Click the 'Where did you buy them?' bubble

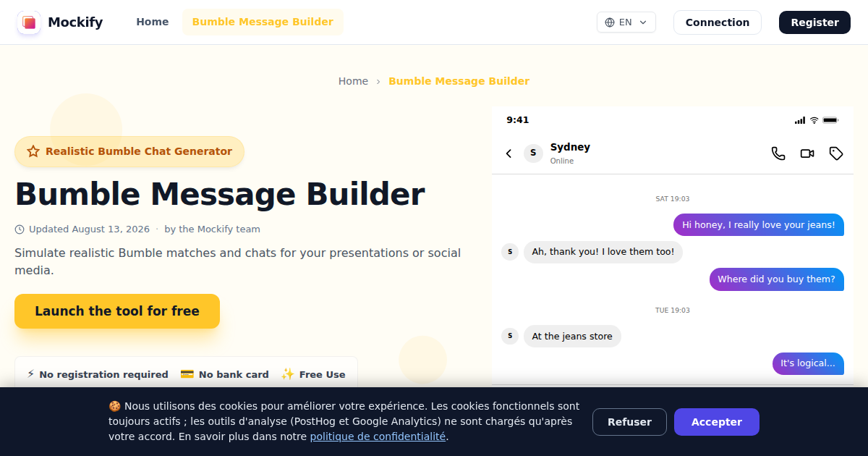coord(776,279)
